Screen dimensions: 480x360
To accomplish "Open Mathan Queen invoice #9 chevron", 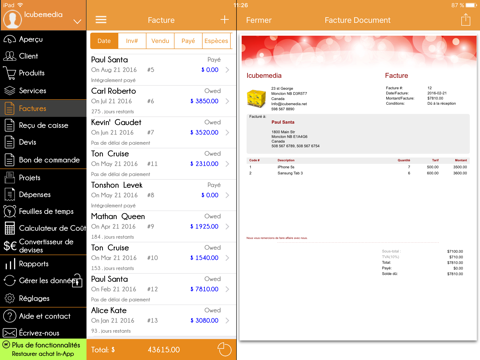I will tap(227, 226).
